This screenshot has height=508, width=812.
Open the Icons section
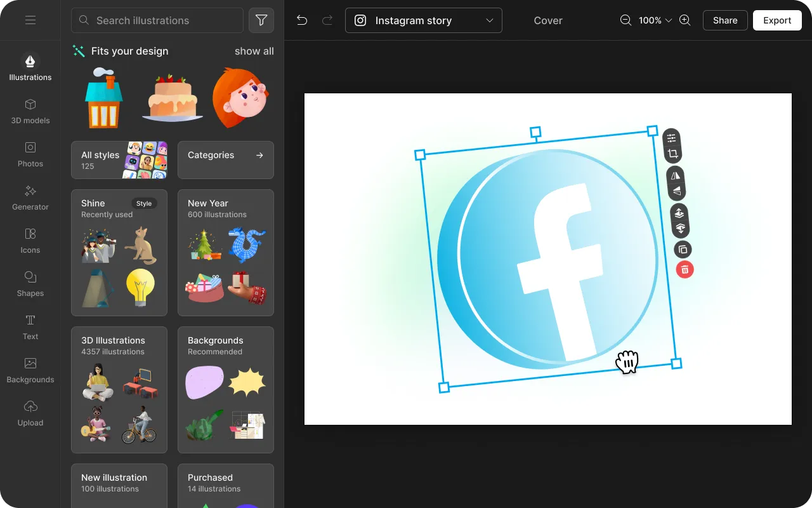(x=30, y=241)
